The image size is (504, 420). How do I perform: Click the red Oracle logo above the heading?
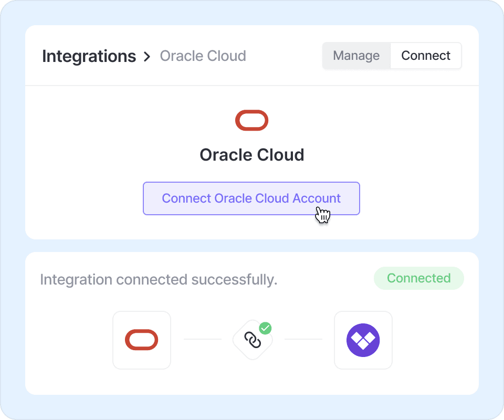(x=252, y=121)
